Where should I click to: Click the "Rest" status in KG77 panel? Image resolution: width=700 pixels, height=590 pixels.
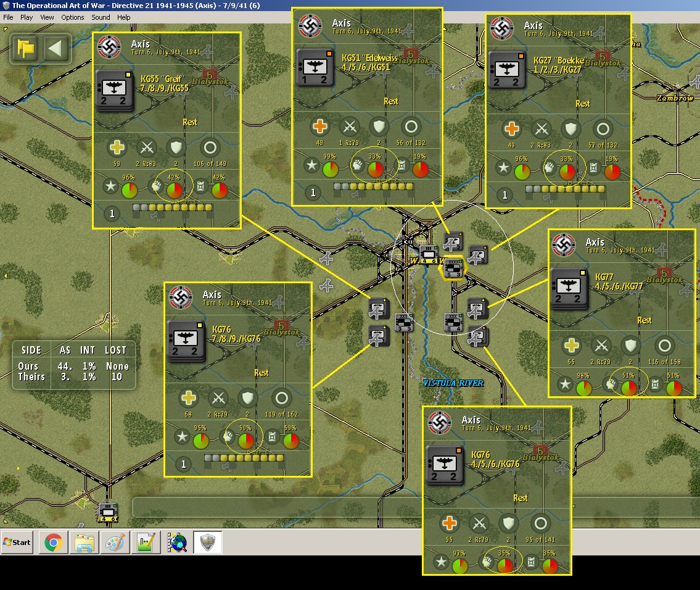coord(644,320)
